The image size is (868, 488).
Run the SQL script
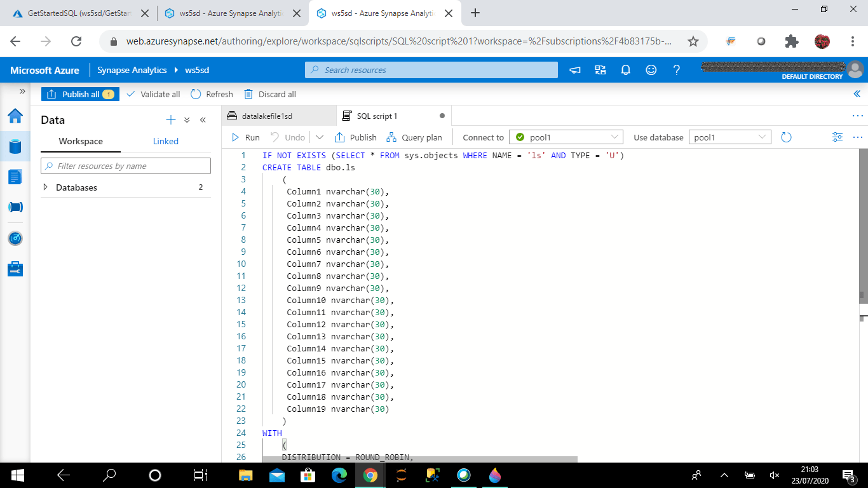click(x=245, y=137)
